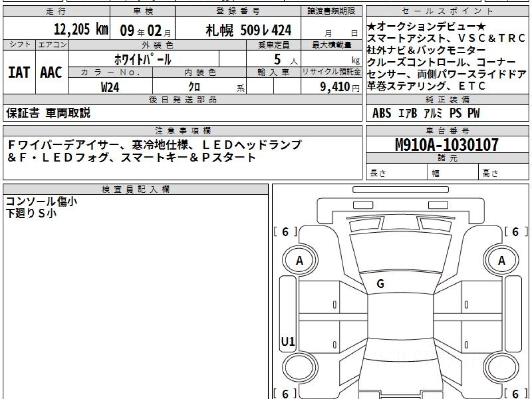Click the 検査員記入欄 section header
This screenshot has height=399, width=532.
[x=136, y=189]
